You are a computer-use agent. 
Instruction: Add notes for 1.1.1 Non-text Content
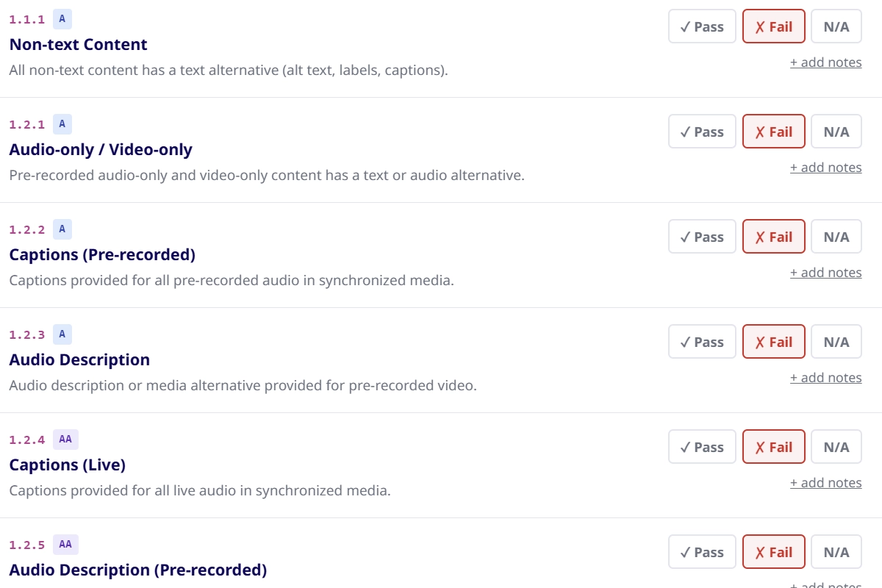point(825,62)
